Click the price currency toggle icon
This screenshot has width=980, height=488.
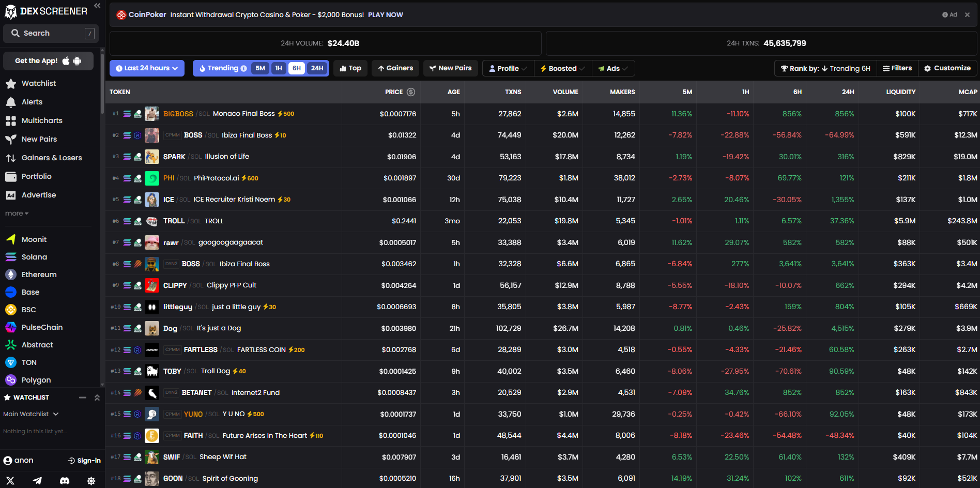click(x=411, y=92)
